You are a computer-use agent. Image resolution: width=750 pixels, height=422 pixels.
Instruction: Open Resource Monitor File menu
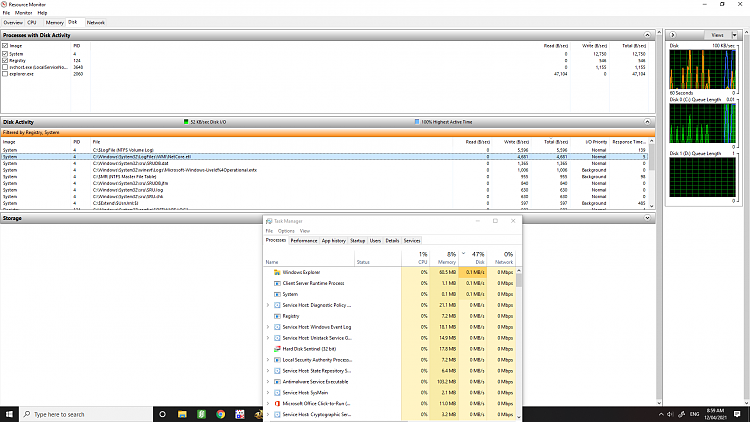tap(6, 13)
